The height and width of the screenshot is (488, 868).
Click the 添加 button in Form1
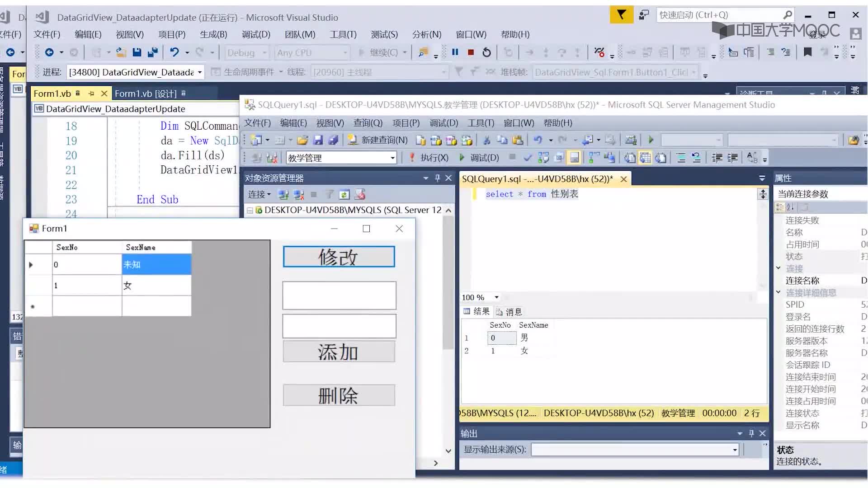(x=339, y=352)
